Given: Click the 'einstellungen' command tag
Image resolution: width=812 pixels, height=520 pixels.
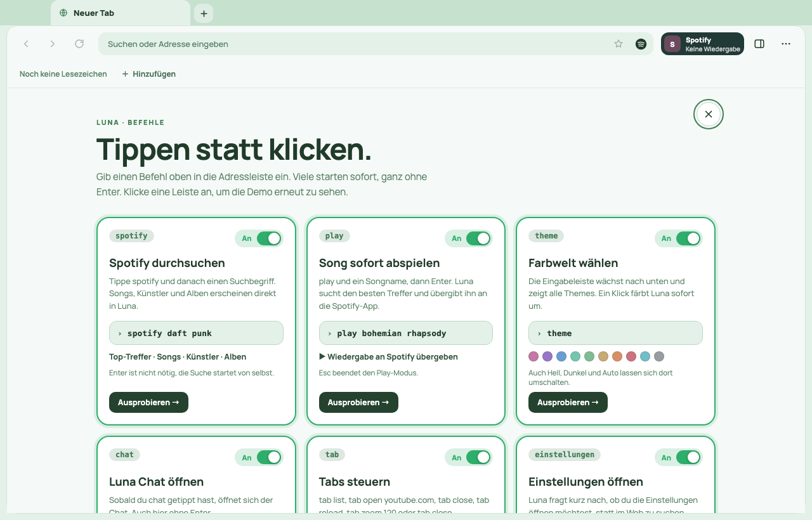Looking at the screenshot, I should 565,455.
